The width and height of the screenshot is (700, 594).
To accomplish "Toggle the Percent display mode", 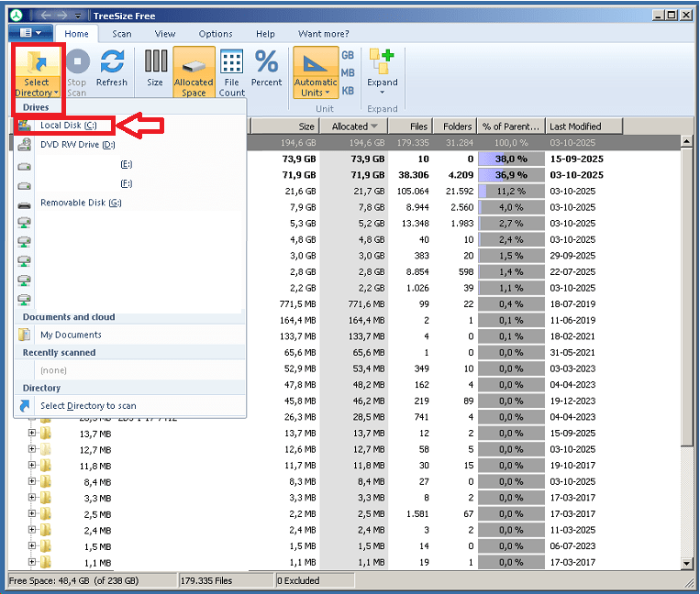I will tap(266, 69).
